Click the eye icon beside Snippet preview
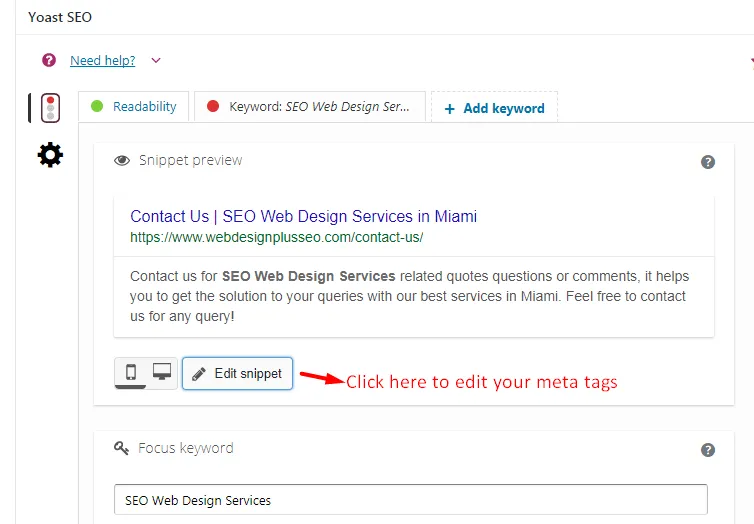754x524 pixels. coord(122,161)
